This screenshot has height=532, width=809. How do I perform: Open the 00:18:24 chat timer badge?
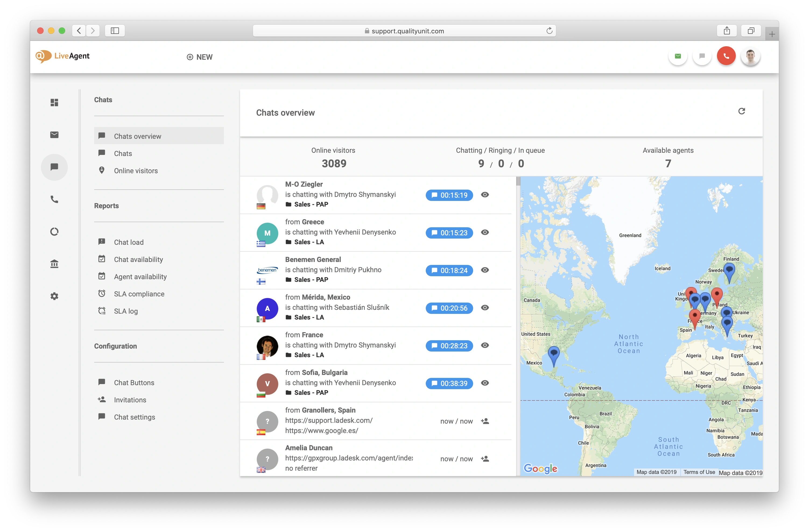pyautogui.click(x=449, y=270)
